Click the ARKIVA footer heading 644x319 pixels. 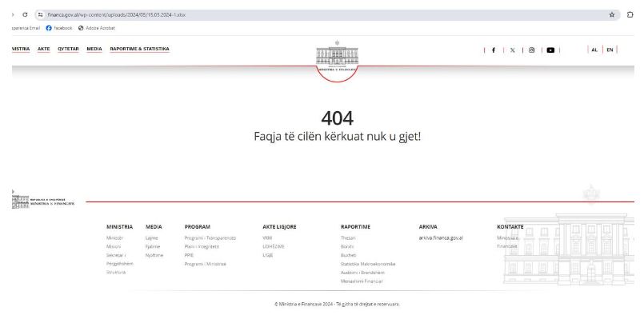pos(428,226)
